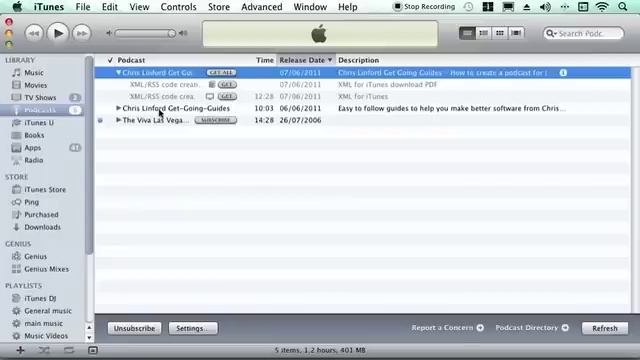Open Purchased list

[41, 214]
